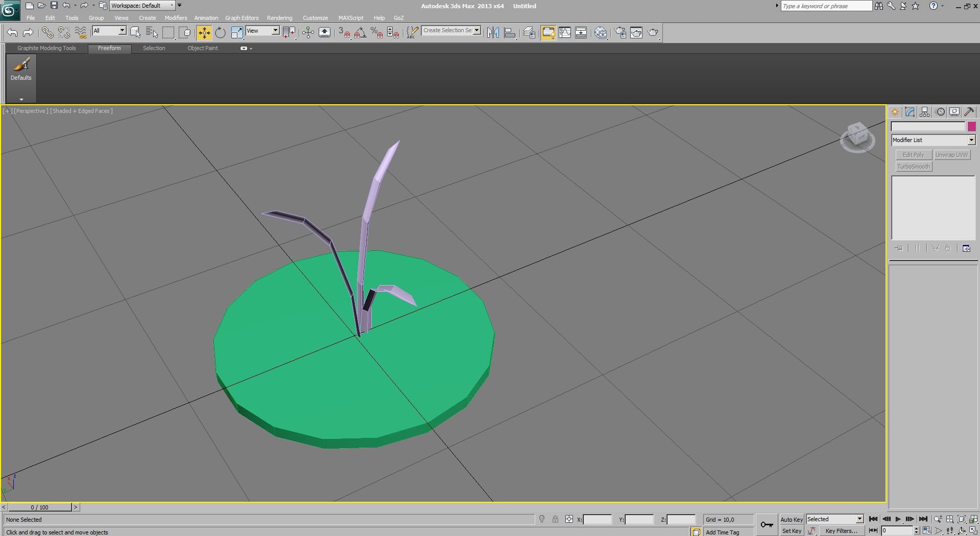Expand the selection filter 'All' dropdown
This screenshot has height=536, width=980.
[x=122, y=31]
